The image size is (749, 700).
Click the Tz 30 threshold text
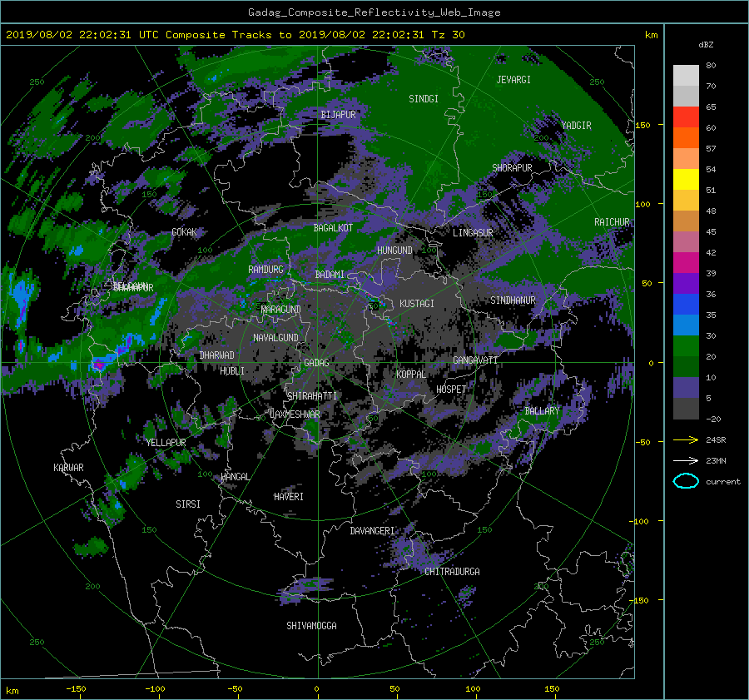[x=448, y=35]
